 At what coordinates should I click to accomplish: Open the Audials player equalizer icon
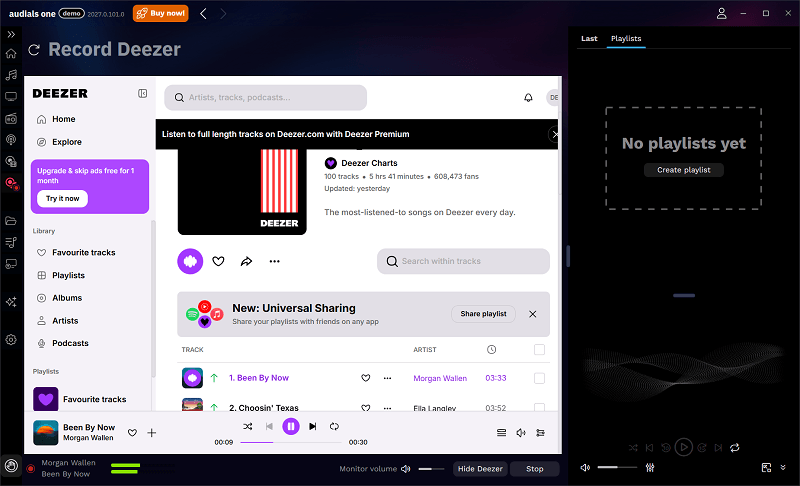[650, 467]
